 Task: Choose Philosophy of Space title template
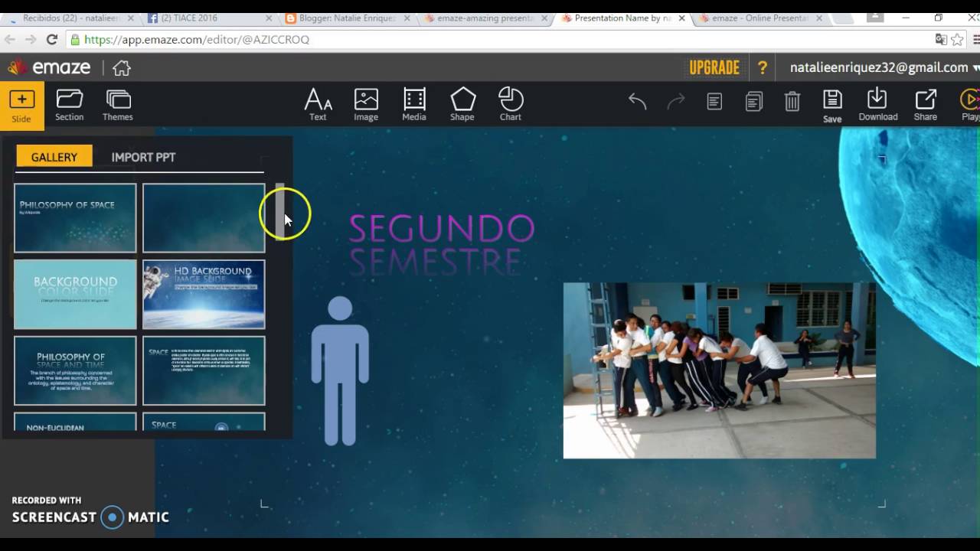[x=75, y=218]
